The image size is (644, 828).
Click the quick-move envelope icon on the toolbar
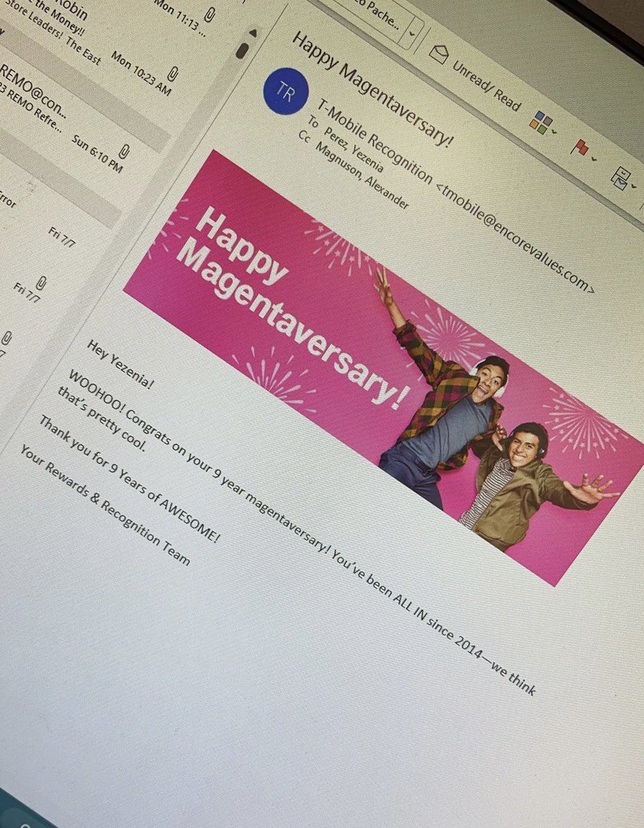tap(621, 179)
